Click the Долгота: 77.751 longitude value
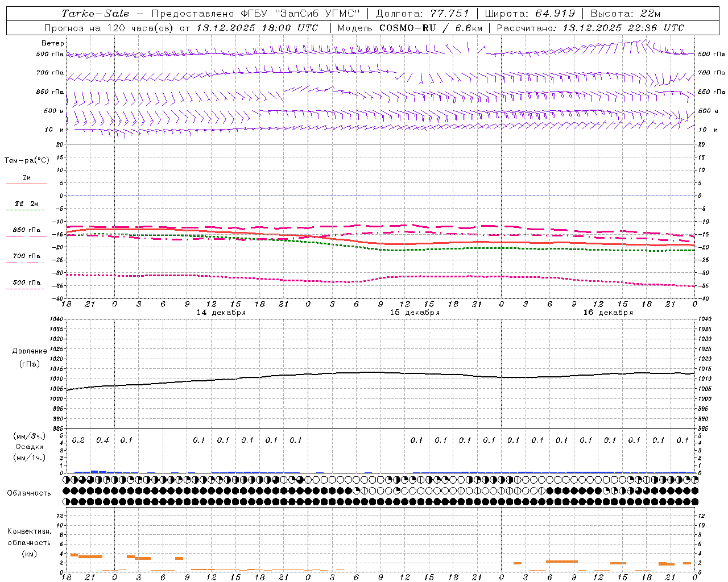This screenshot has height=582, width=728. 423,14
